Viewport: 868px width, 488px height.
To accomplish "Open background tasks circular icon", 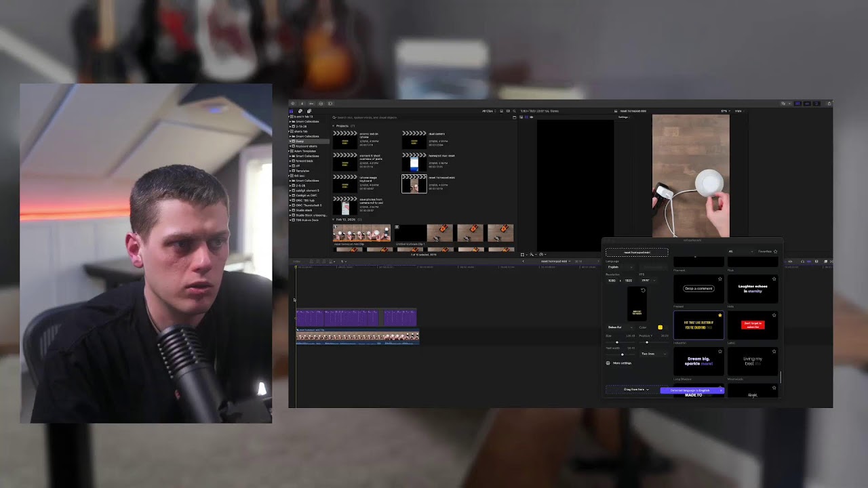I will [x=321, y=104].
